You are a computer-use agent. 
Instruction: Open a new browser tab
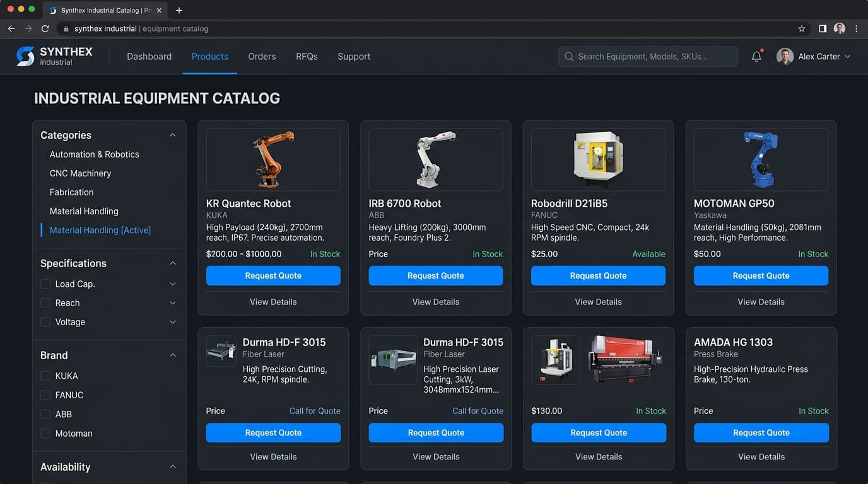179,10
